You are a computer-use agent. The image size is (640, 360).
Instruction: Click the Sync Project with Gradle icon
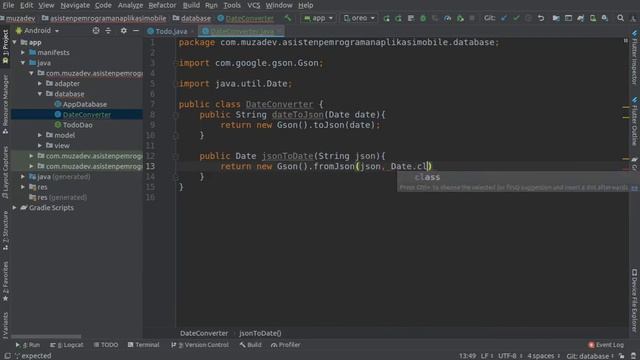580,18
